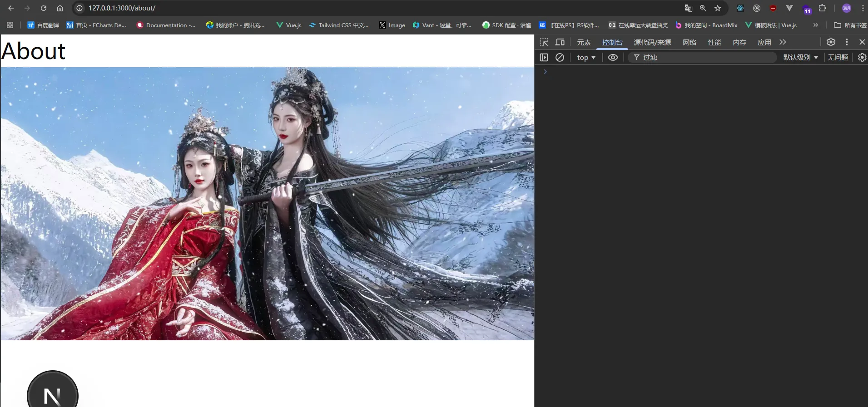Screen dimensions: 868x407
Task: Expand more DevTools tabs chevron
Action: (783, 42)
